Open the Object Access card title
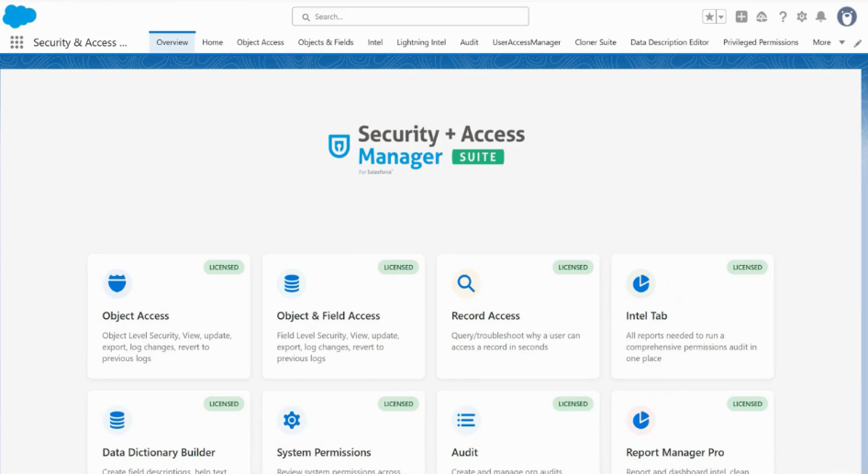Screen dimensions: 868x474 (x=136, y=315)
